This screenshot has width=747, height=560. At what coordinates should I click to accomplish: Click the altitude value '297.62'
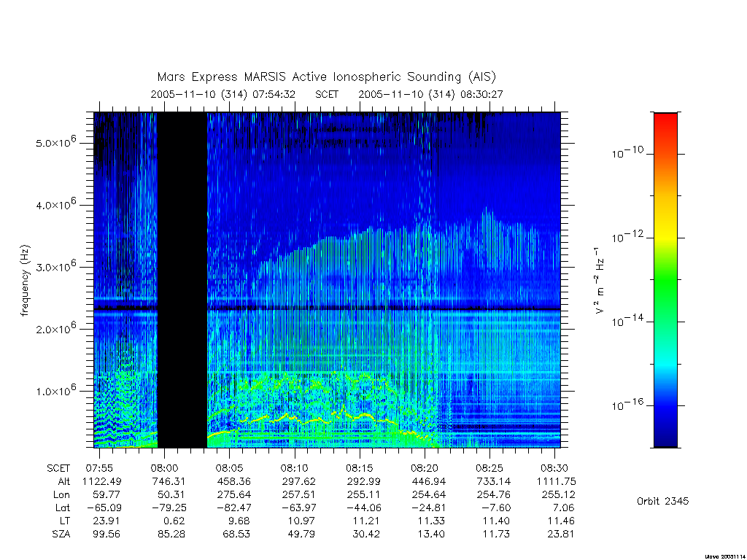[298, 481]
